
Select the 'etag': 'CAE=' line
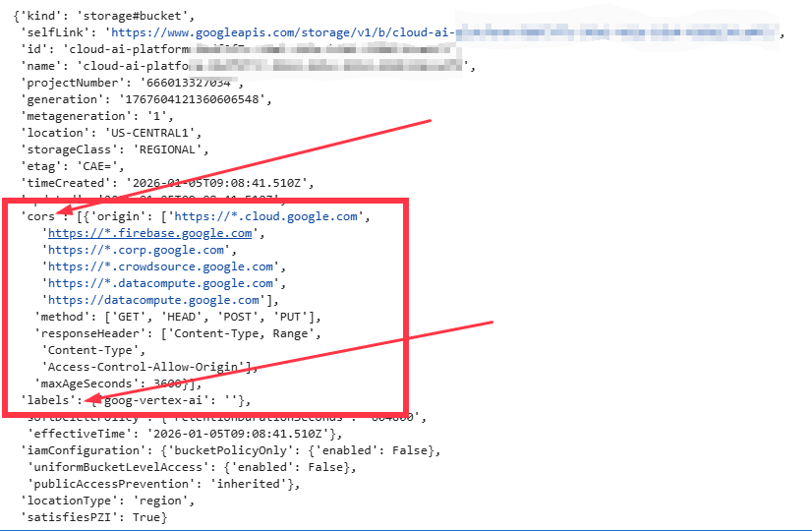(x=73, y=166)
